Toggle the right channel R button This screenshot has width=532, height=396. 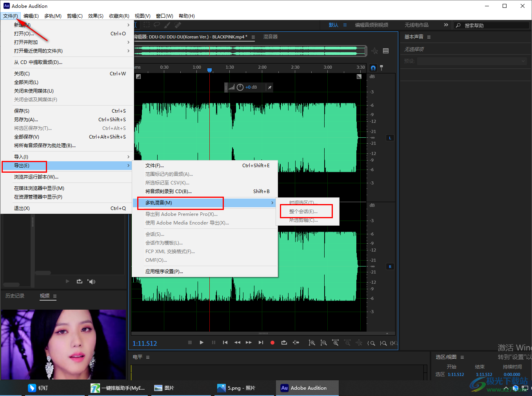pyautogui.click(x=390, y=266)
